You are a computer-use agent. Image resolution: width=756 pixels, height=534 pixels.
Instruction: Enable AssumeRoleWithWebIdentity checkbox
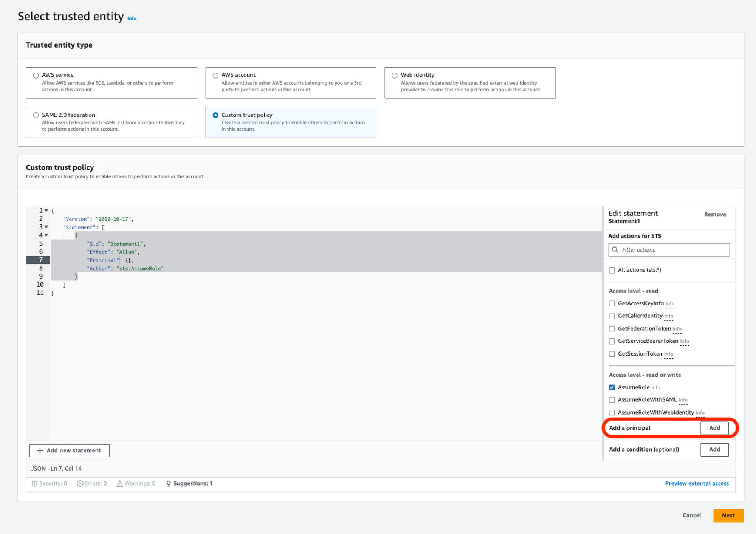click(x=612, y=413)
